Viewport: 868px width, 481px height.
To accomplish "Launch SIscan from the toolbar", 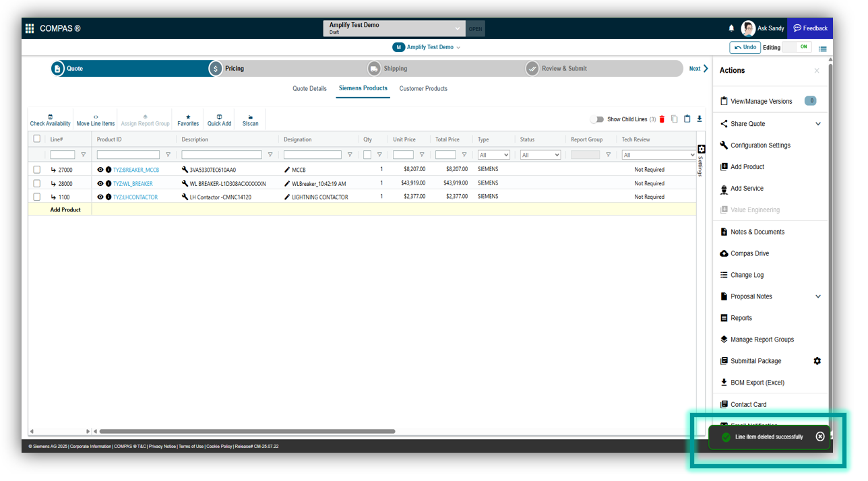I will (251, 120).
